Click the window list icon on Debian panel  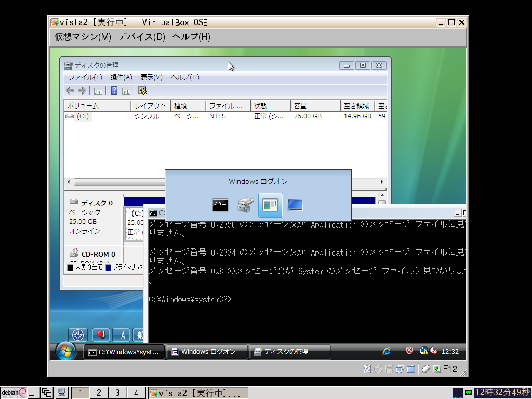pos(46,393)
